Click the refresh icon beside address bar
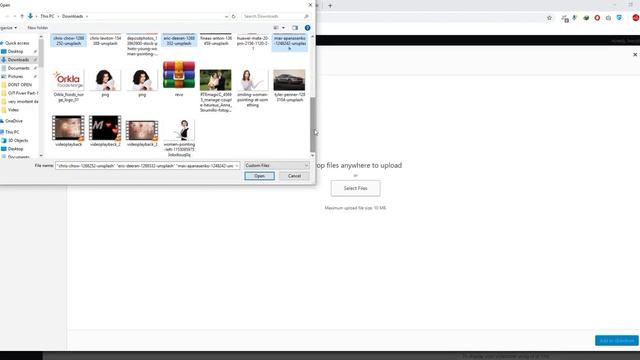640x360 pixels. point(234,16)
